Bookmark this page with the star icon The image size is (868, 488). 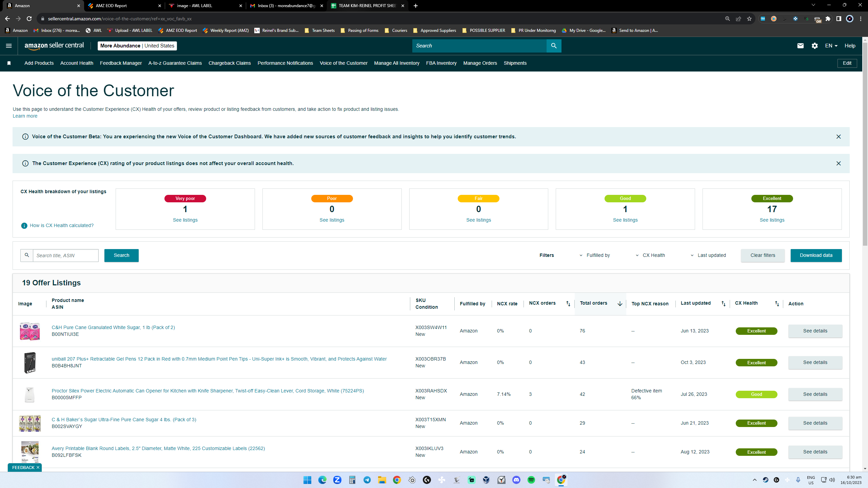(749, 19)
